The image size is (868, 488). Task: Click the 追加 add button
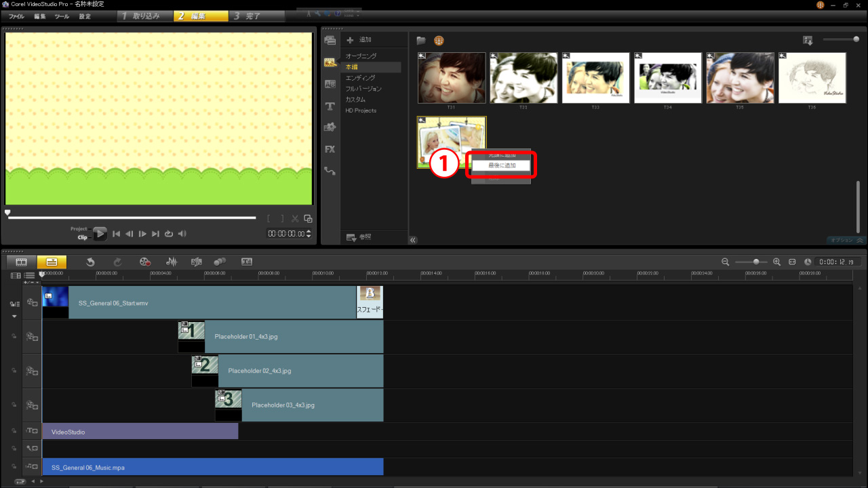[359, 40]
